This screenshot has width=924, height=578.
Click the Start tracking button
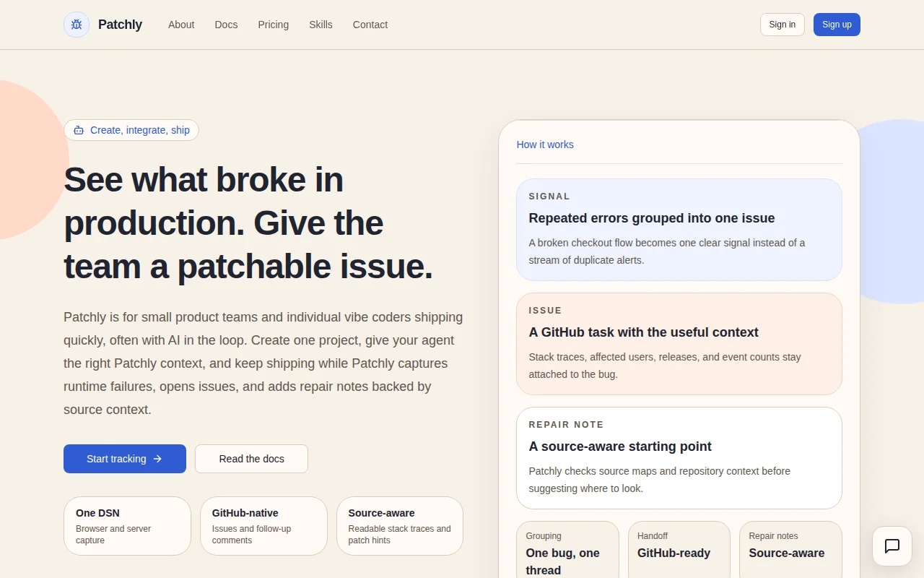[x=125, y=459]
